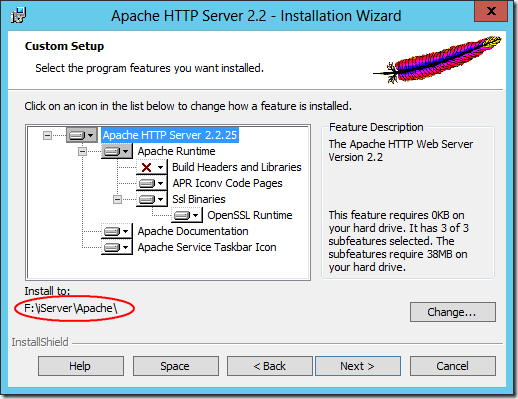The width and height of the screenshot is (518, 399).
Task: Select APR Iconv Code Pages feature label
Action: [227, 183]
